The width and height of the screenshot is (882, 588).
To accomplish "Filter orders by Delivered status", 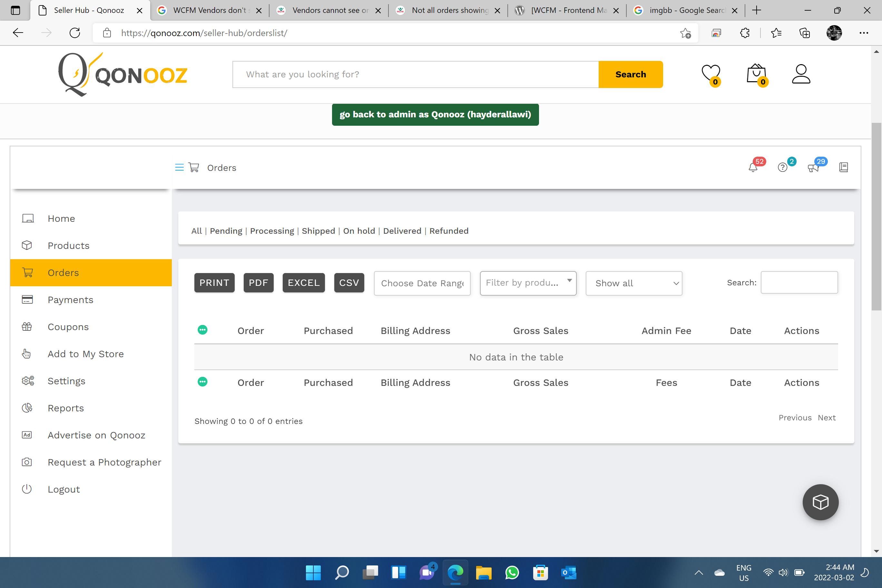I will tap(402, 230).
